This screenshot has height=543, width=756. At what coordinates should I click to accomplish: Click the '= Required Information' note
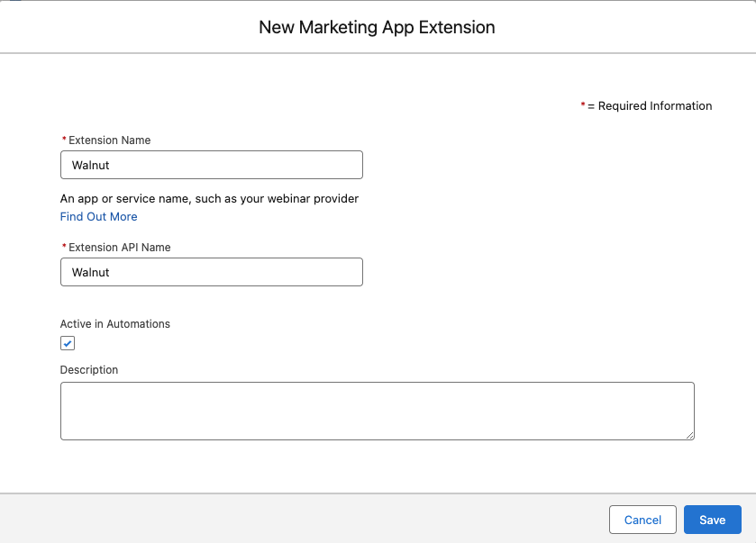coord(647,106)
